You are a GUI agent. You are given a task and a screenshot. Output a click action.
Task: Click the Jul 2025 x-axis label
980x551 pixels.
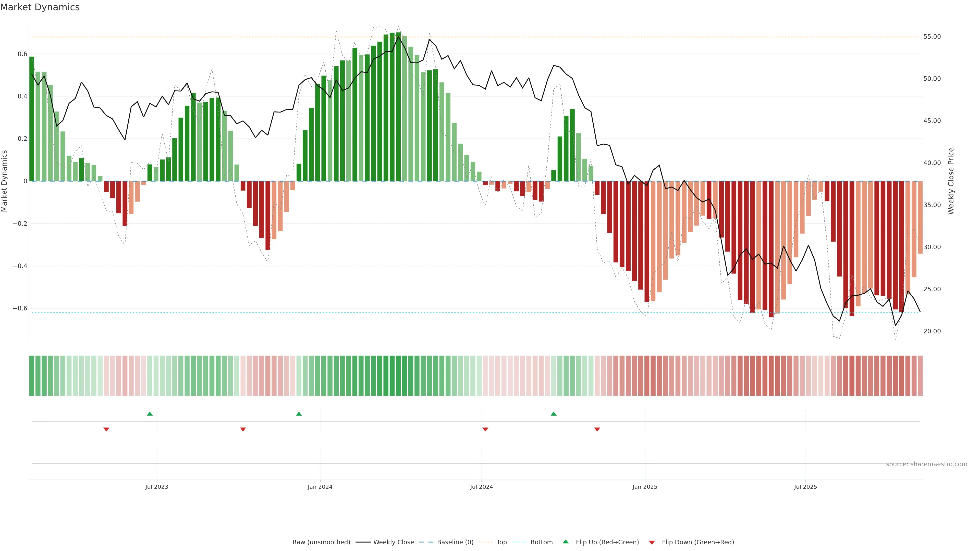[x=805, y=487]
